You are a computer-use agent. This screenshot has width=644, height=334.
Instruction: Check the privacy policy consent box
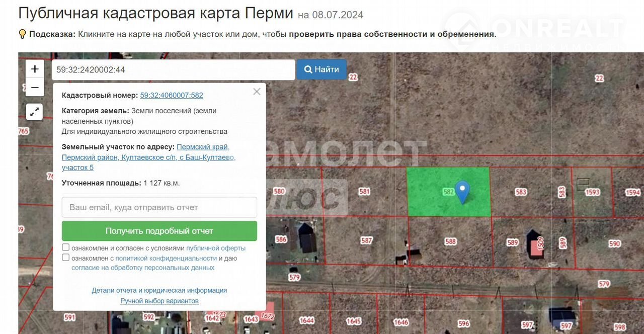(66, 258)
